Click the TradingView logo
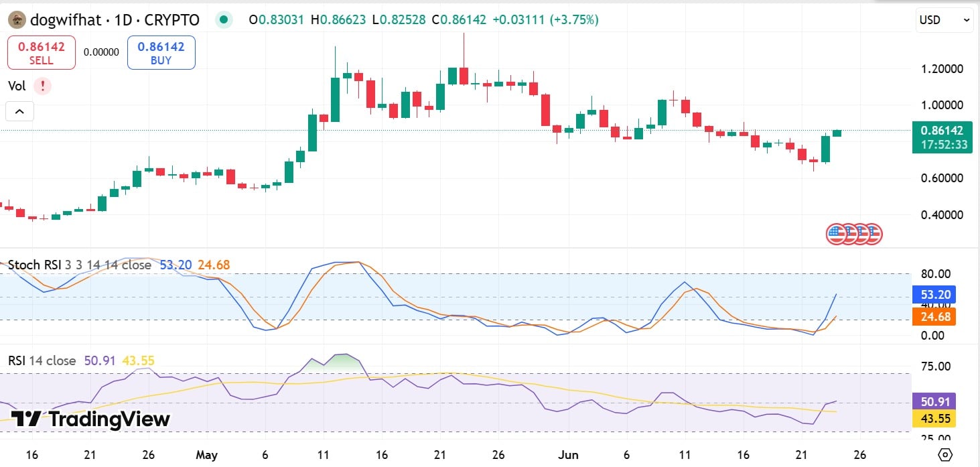980x467 pixels. [90, 419]
